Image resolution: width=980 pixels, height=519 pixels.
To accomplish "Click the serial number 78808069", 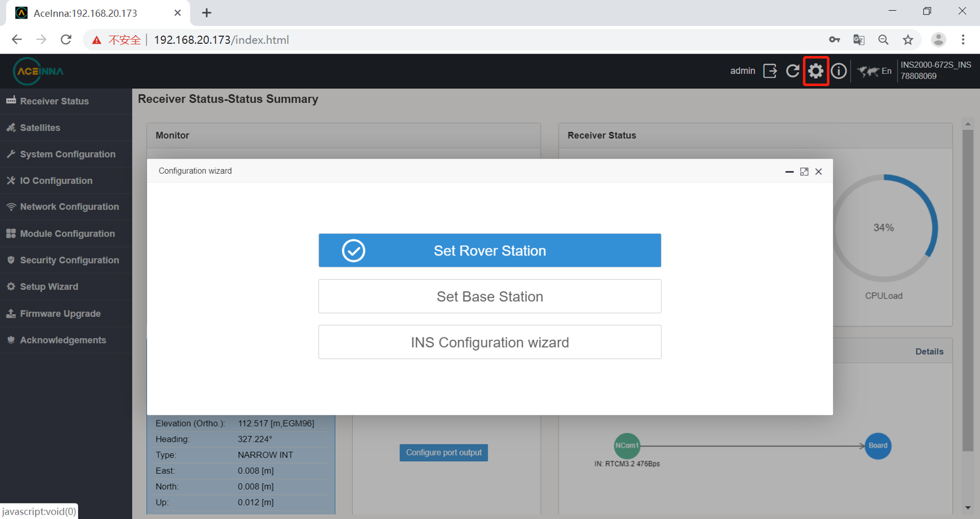I will pyautogui.click(x=919, y=76).
